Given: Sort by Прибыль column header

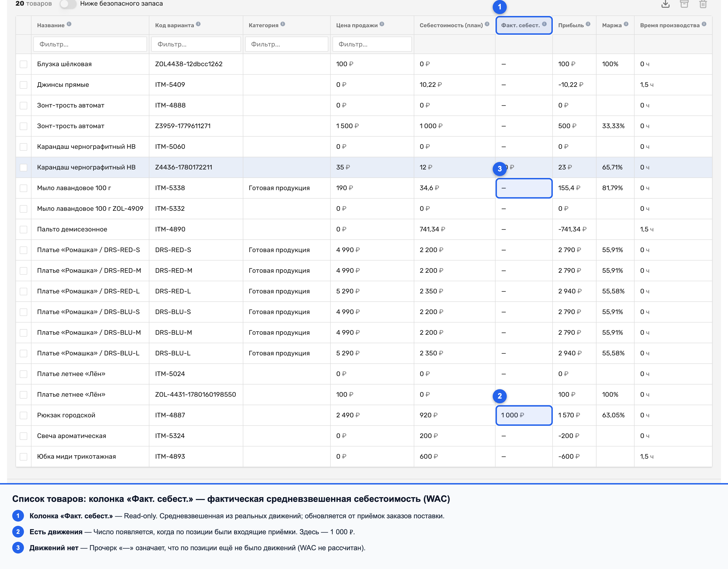Looking at the screenshot, I should (571, 25).
